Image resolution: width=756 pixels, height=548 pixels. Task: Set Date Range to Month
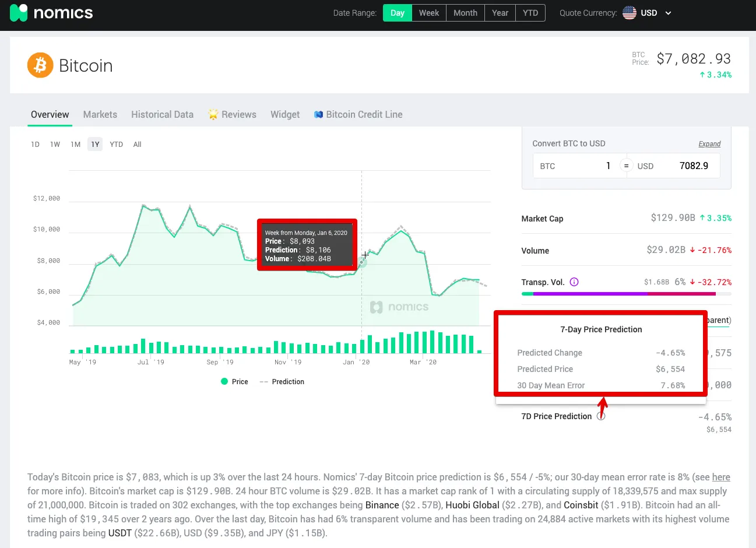(x=465, y=13)
